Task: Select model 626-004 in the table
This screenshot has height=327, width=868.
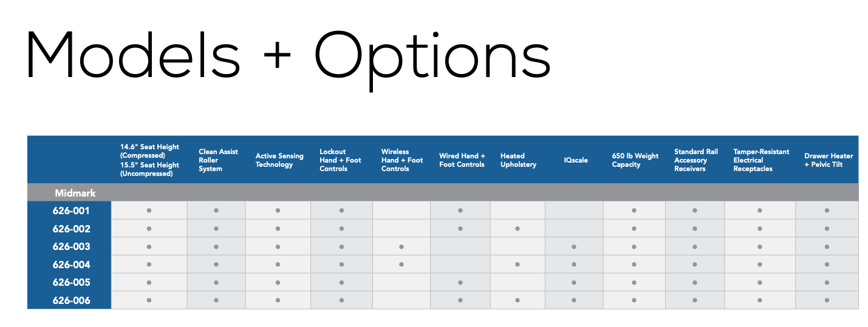Action: pyautogui.click(x=71, y=265)
